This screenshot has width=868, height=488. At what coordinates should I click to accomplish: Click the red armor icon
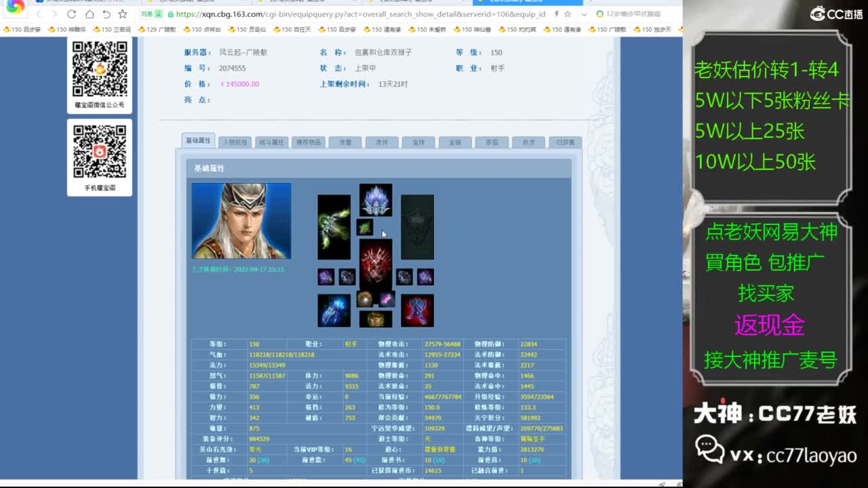point(376,264)
